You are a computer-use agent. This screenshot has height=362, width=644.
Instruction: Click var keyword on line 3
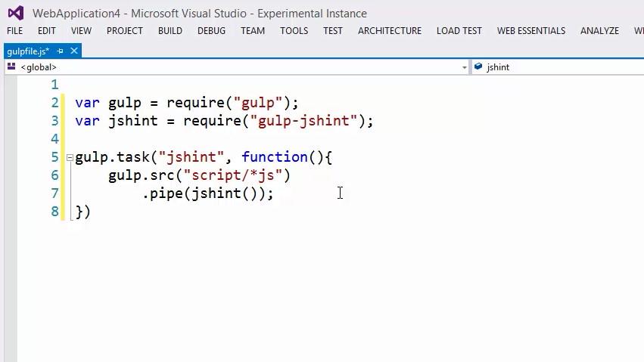88,120
